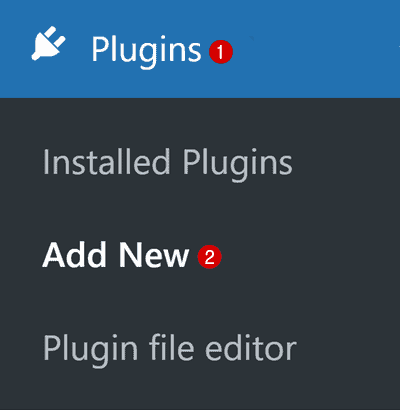
Task: Click the Installed Plugins submenu link
Action: pyautogui.click(x=168, y=163)
